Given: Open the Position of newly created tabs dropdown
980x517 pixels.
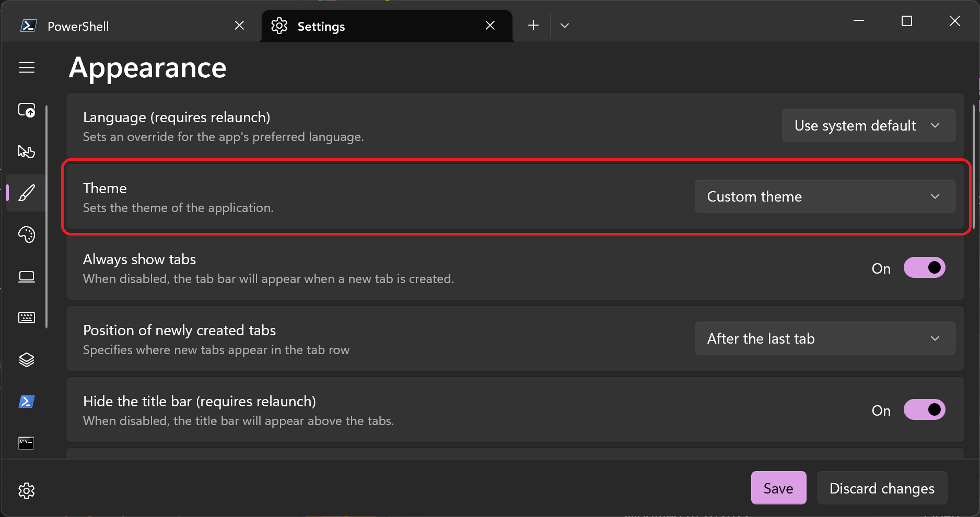Looking at the screenshot, I should [x=825, y=338].
